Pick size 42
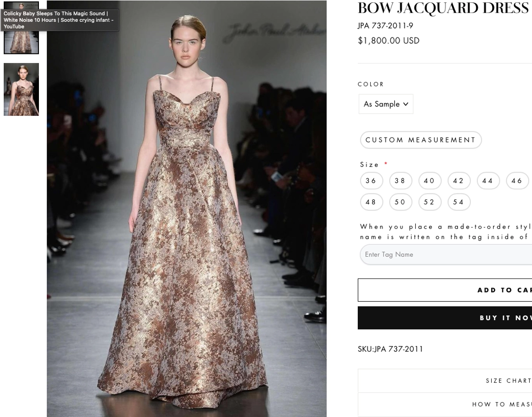Viewport: 532px width, 417px height. pos(459,181)
